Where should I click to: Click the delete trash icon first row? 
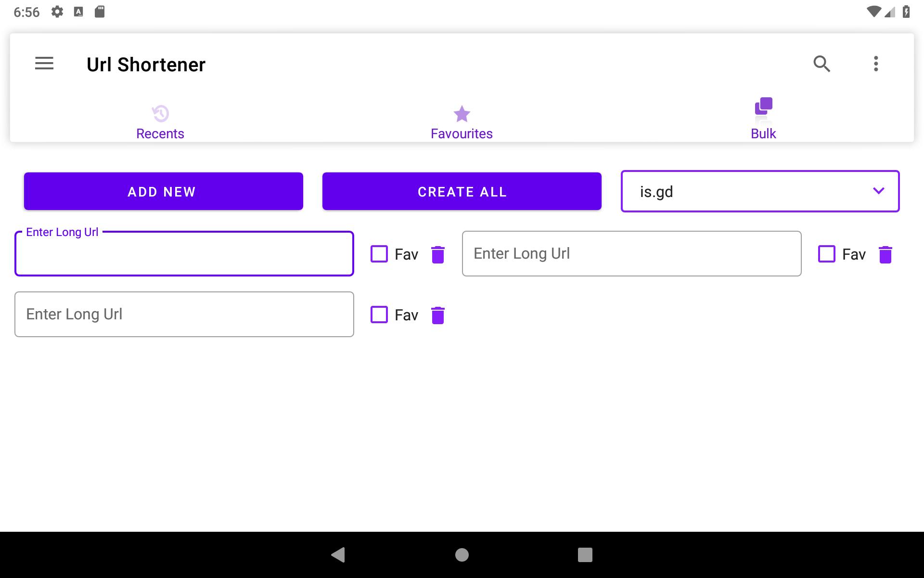click(x=438, y=253)
